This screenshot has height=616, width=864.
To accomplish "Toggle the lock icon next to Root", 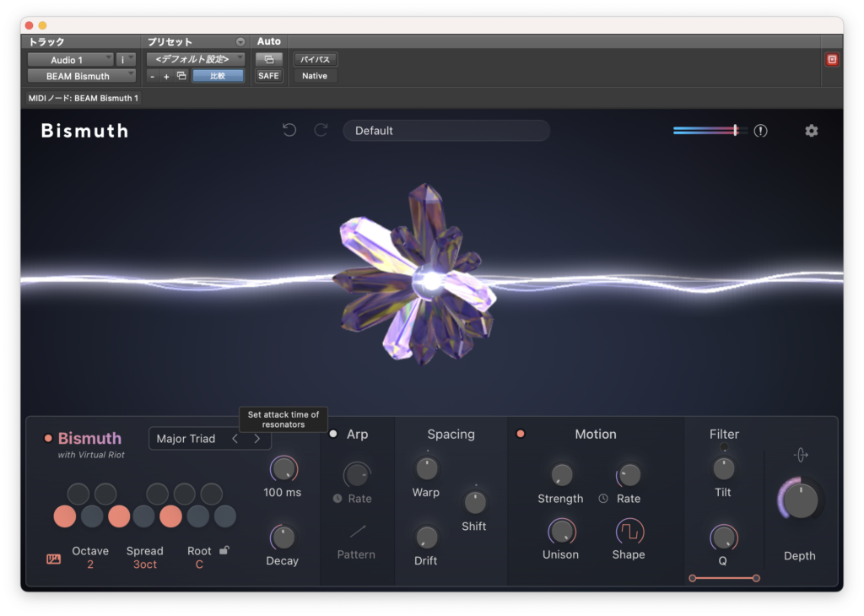I will (224, 550).
